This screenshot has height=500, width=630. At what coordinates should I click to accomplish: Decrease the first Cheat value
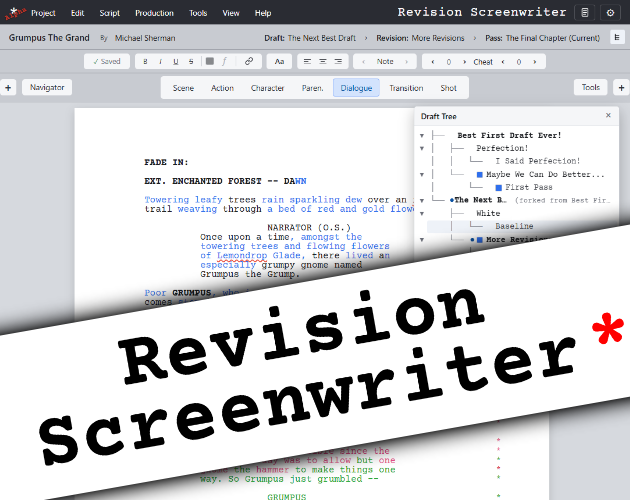433,62
